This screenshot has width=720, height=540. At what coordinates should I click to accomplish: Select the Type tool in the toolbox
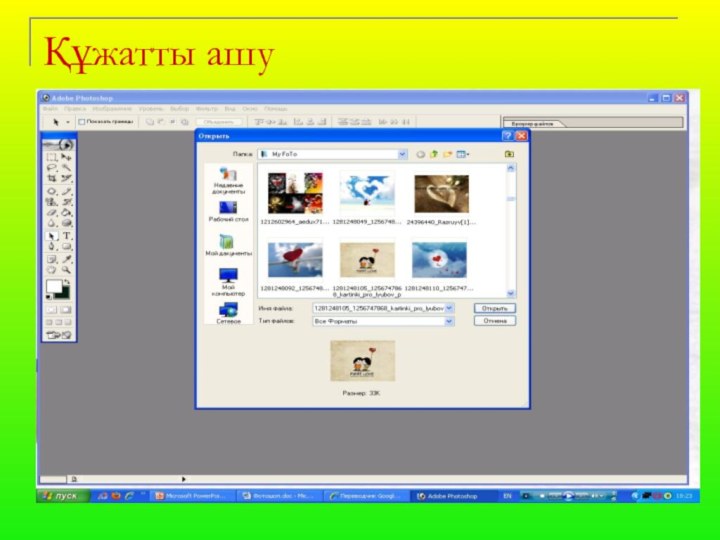click(66, 235)
